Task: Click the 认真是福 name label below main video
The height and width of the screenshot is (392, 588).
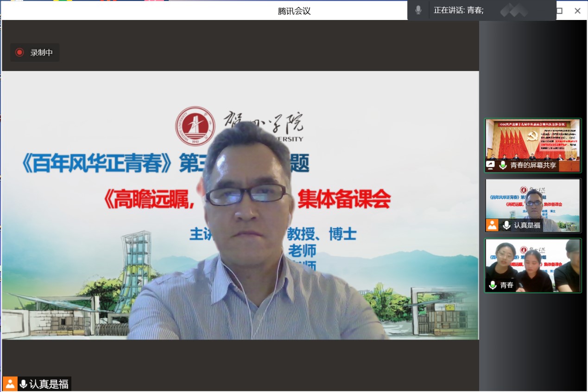Action: [49, 384]
